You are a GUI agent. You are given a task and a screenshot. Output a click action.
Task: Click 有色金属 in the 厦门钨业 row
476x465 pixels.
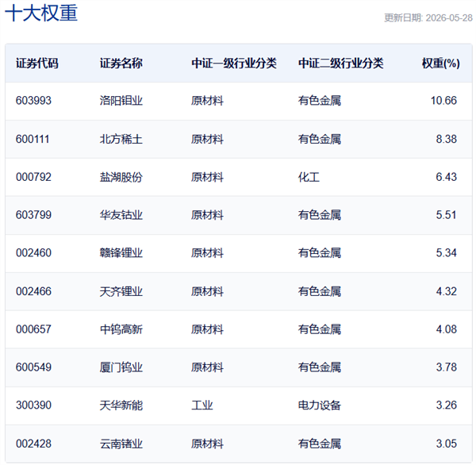click(x=320, y=367)
